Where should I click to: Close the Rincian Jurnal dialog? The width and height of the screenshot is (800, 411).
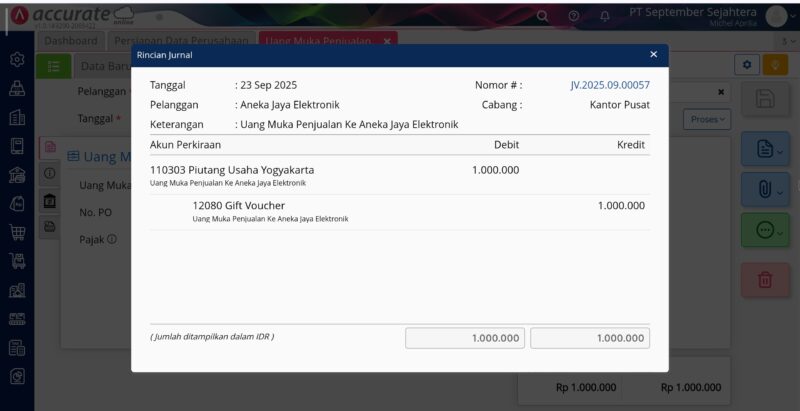653,55
